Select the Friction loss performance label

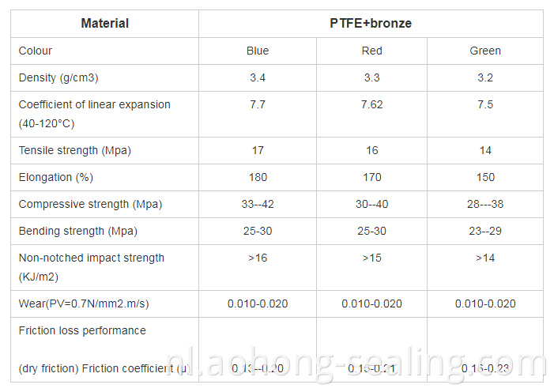pos(82,330)
